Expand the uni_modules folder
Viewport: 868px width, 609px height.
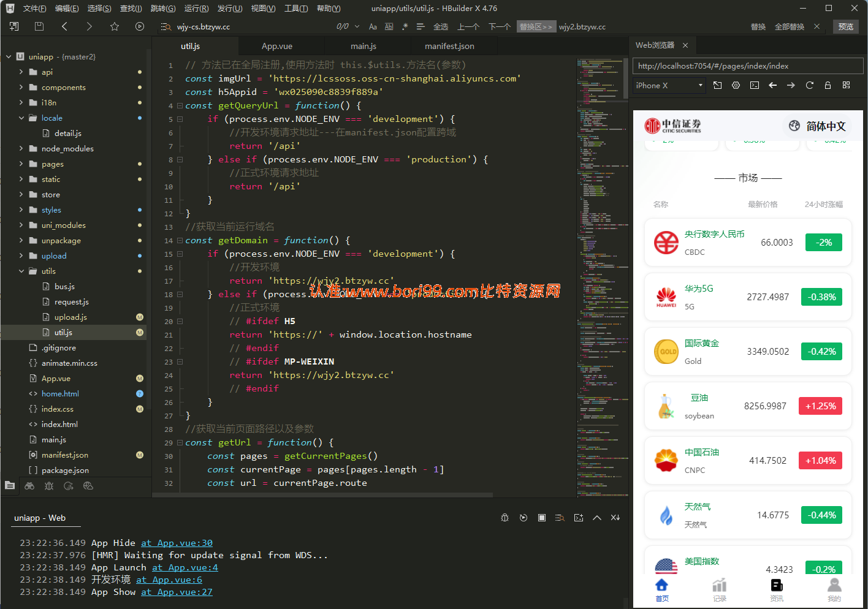pyautogui.click(x=21, y=225)
